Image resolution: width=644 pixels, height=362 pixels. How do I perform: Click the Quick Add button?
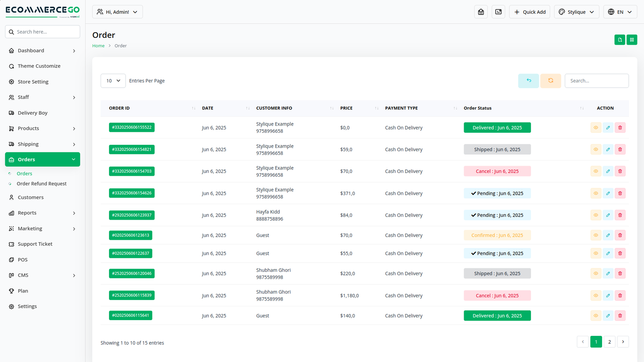(x=529, y=12)
